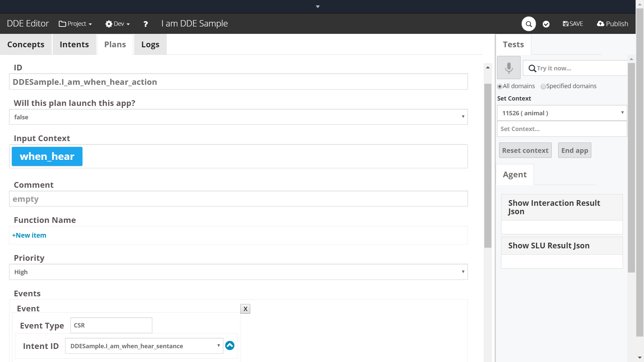Click the 'I am DDE Sample' project title
644x362 pixels.
pos(195,23)
